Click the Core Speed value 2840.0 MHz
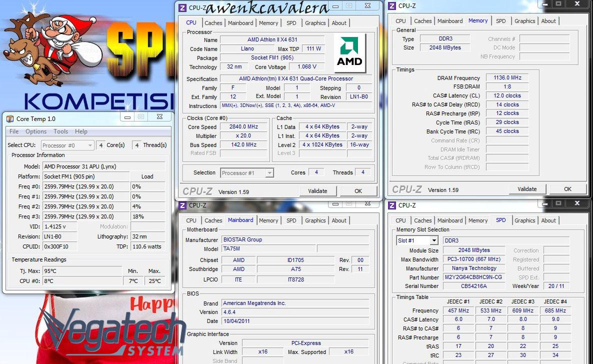Image resolution: width=593 pixels, height=364 pixels. click(x=243, y=127)
